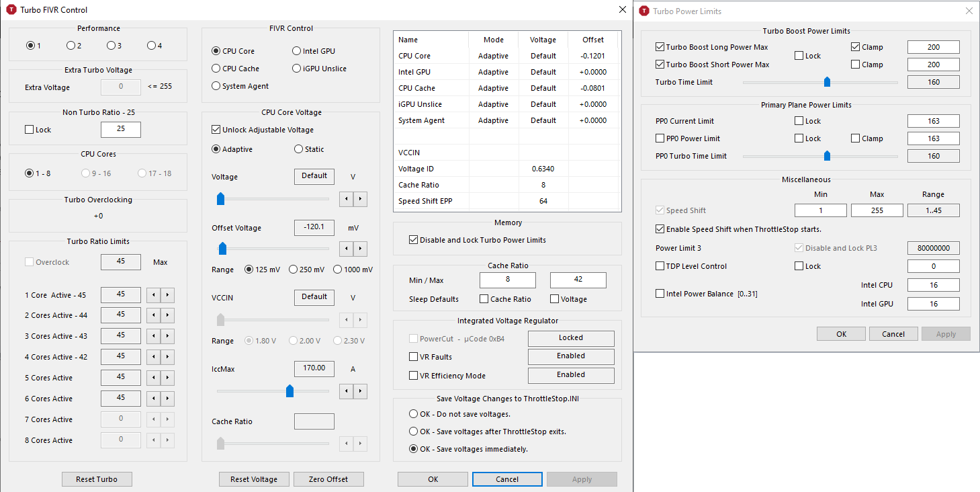Tick the Sleep Defaults Cache Ratio checkbox

coord(484,299)
